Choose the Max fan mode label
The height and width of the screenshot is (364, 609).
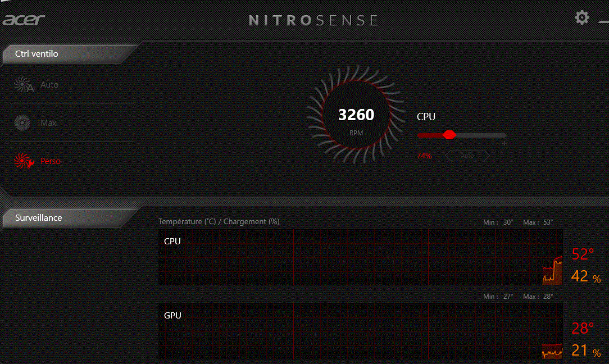pyautogui.click(x=48, y=123)
